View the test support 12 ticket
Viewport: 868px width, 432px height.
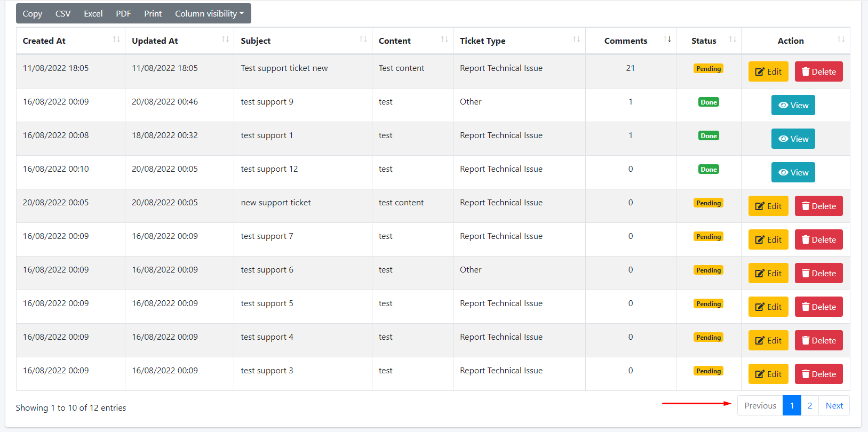click(793, 172)
